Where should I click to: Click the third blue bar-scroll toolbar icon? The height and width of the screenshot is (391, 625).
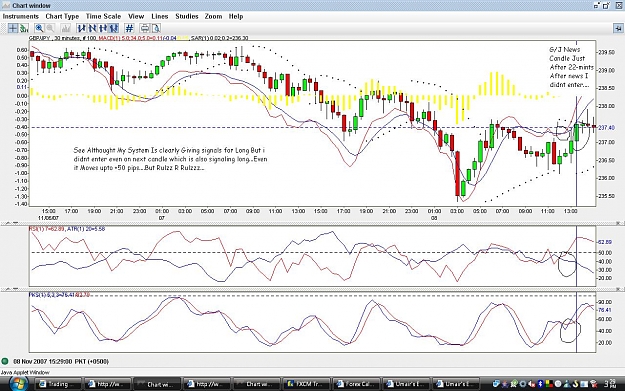click(x=103, y=28)
